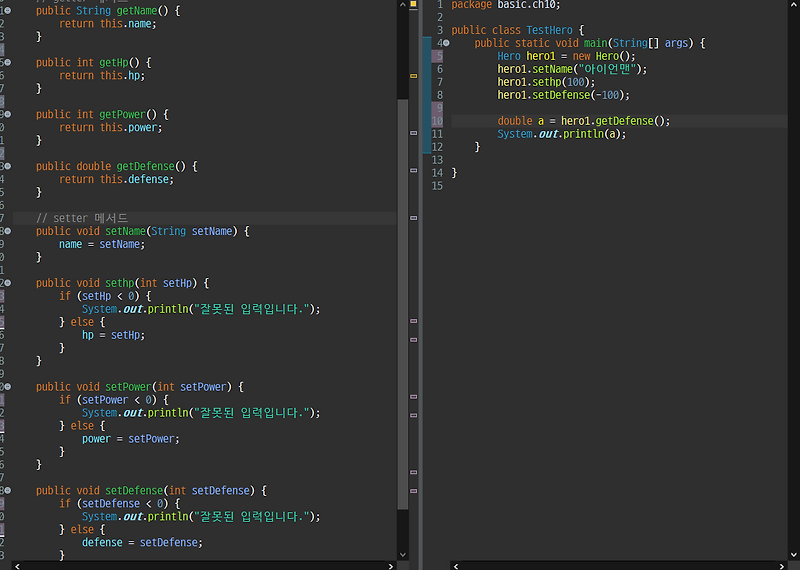Viewport: 800px width, 570px height.
Task: Collapse the getPower() method fold toggle
Action: [x=8, y=114]
